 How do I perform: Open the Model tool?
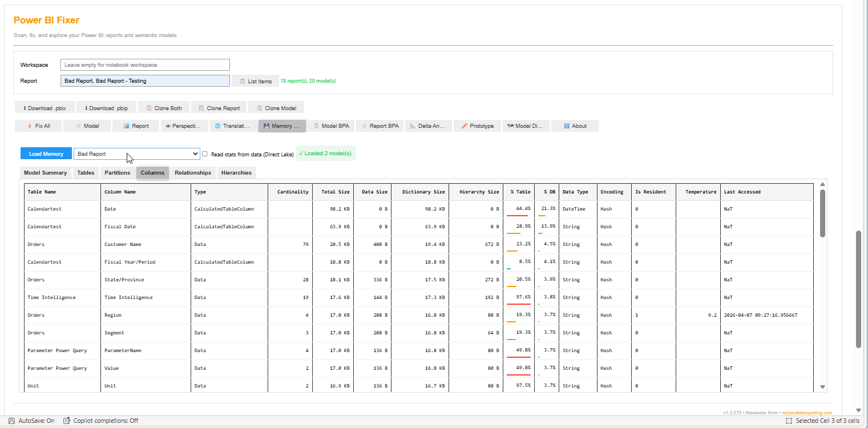[87, 126]
